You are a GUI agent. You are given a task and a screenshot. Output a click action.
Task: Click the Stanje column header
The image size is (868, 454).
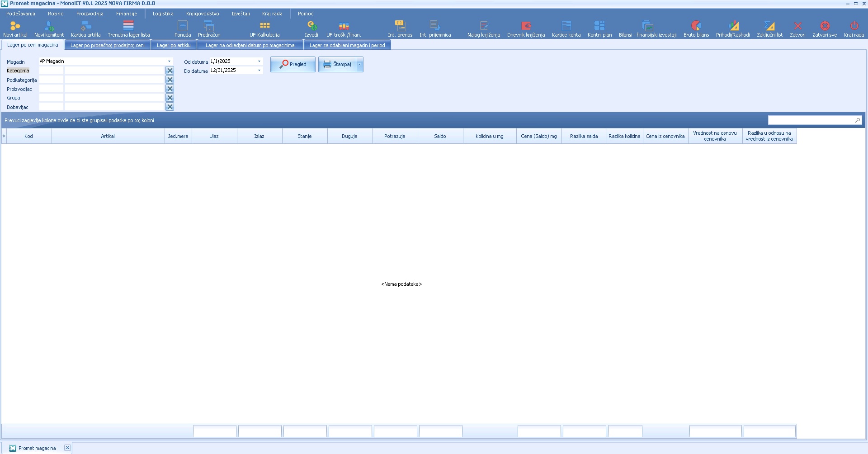tap(305, 136)
